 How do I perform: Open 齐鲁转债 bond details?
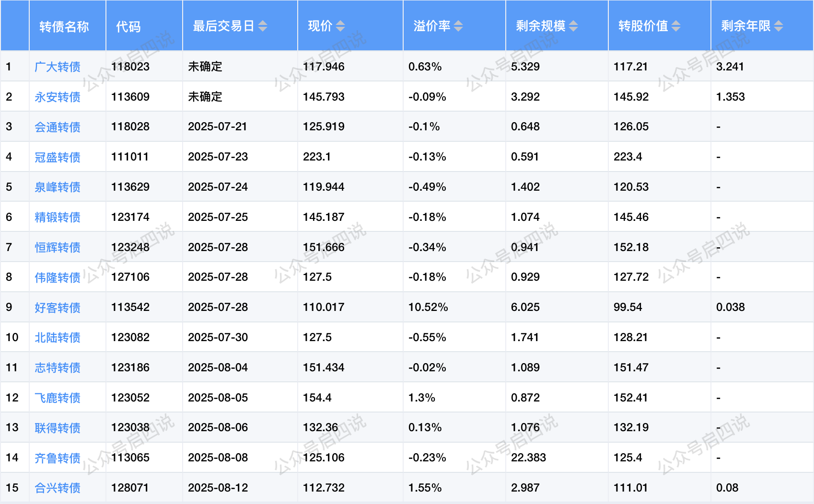[x=58, y=458]
